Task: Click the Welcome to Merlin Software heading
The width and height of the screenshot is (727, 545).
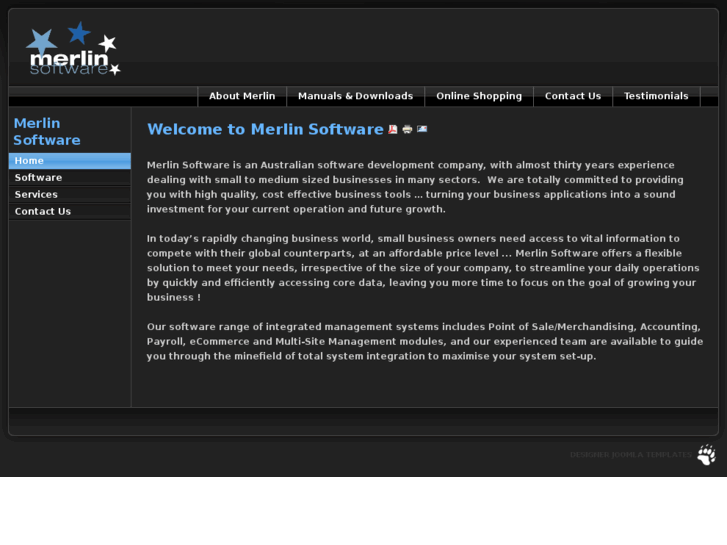Action: [x=265, y=129]
